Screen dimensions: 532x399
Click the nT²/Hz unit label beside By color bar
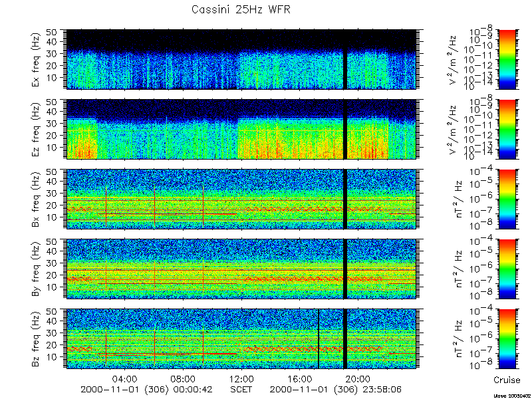pos(458,269)
